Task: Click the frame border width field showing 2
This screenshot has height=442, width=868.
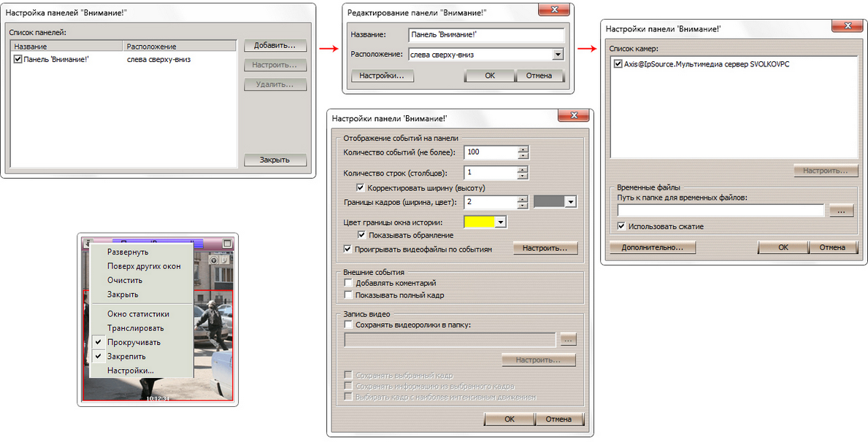Action: pyautogui.click(x=491, y=203)
